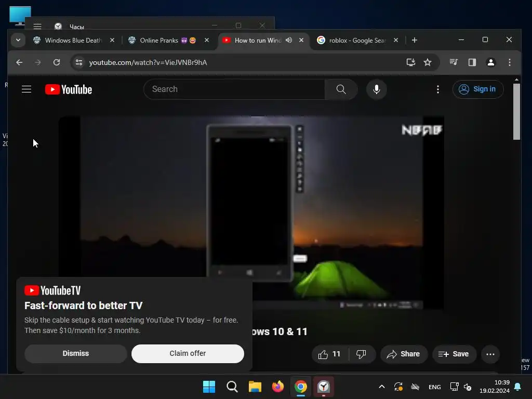Switch to the Online Pranks tab
Viewport: 532px width, 399px height.
click(168, 41)
